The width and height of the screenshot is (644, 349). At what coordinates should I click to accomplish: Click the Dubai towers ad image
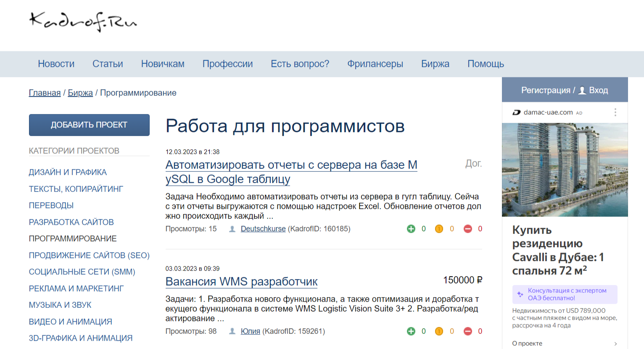pos(565,170)
